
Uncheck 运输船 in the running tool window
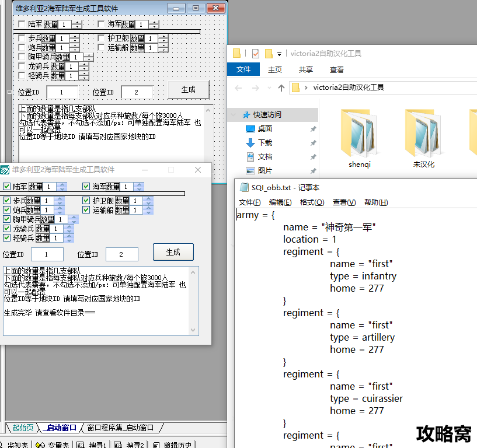[x=86, y=210]
